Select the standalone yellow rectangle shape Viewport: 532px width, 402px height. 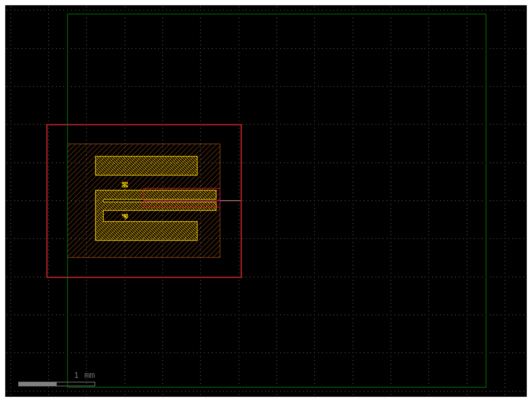146,166
